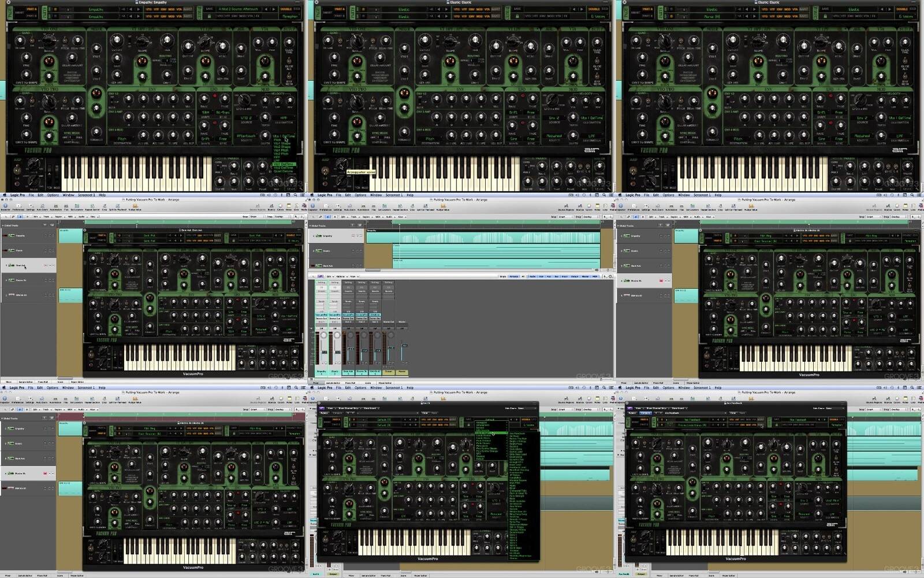Toggle the ARP switch in the Empathy synth window
924x578 pixels.
(17, 169)
